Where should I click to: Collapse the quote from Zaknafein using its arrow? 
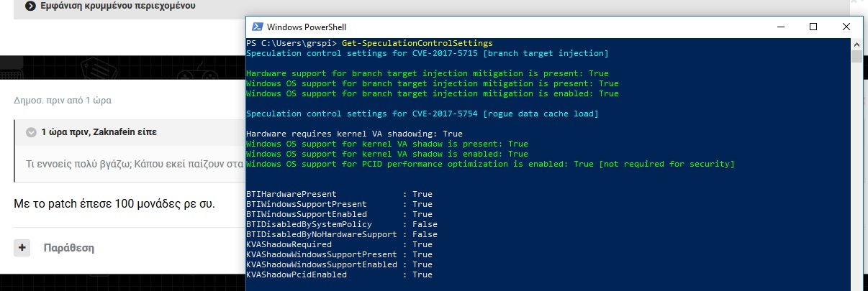click(30, 133)
